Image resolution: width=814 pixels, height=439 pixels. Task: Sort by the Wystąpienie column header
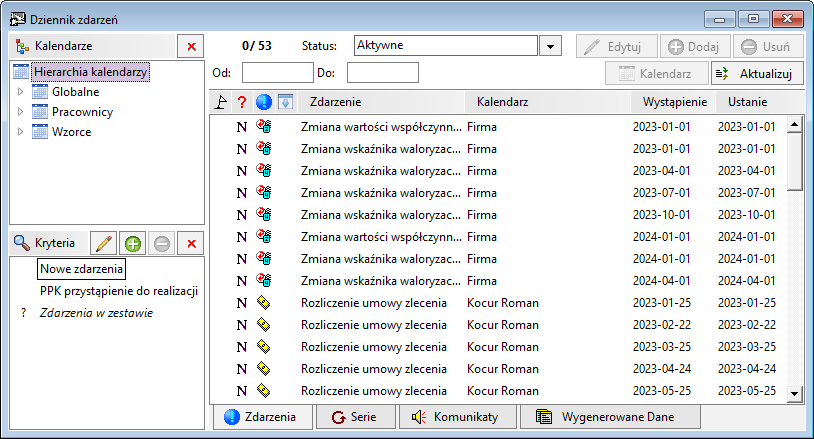(x=674, y=102)
